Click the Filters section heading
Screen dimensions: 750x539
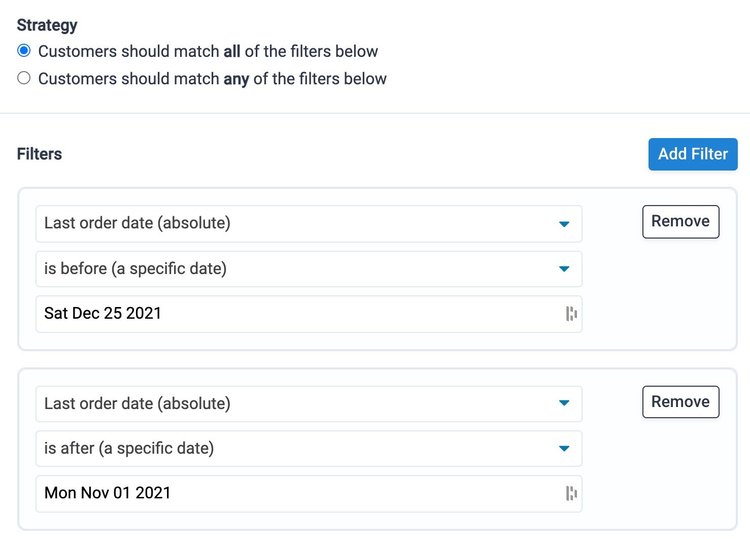[40, 154]
